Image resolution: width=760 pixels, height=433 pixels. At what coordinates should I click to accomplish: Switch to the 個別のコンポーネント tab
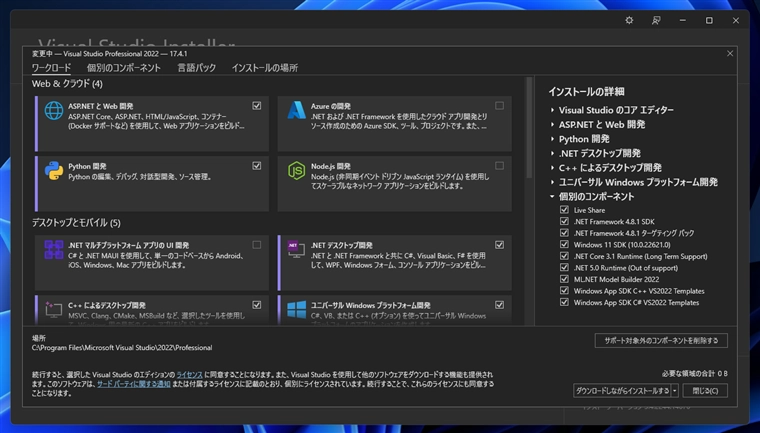124,68
